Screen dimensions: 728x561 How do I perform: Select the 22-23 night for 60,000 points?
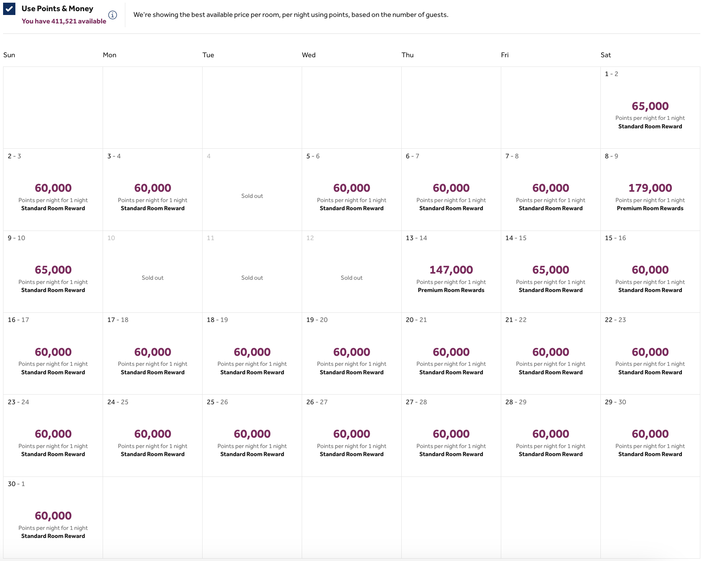pos(650,354)
